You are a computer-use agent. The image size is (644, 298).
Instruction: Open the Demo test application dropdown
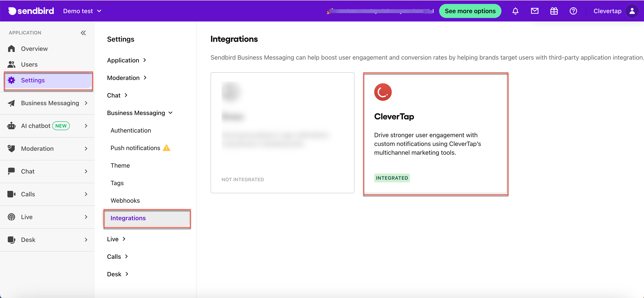click(82, 11)
